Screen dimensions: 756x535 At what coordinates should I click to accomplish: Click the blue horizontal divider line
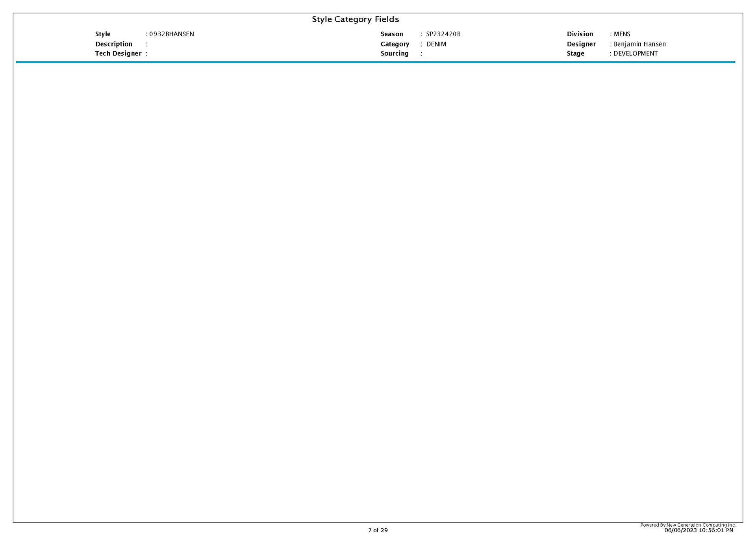[x=375, y=62]
